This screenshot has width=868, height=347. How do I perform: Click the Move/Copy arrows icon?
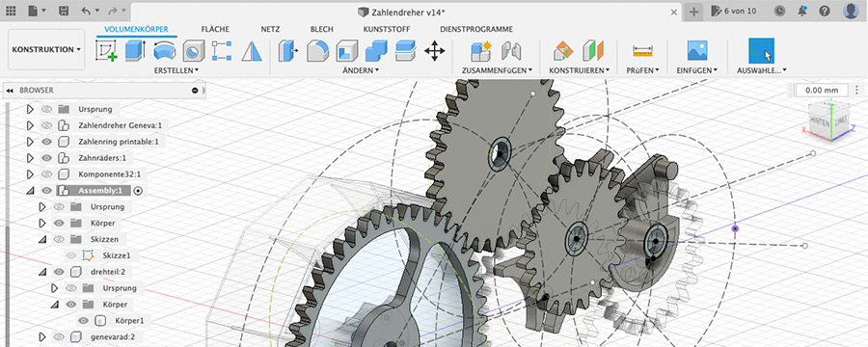pos(435,51)
